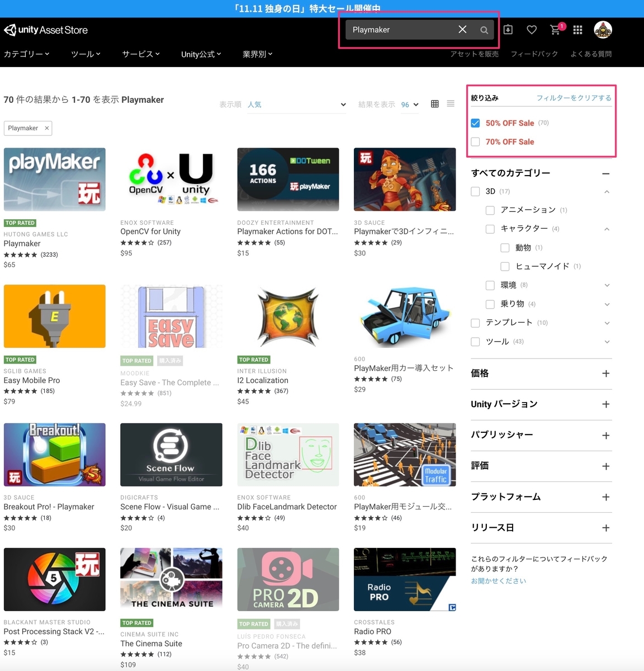Open My Assets download icon
Image resolution: width=644 pixels, height=671 pixels.
pos(508,30)
